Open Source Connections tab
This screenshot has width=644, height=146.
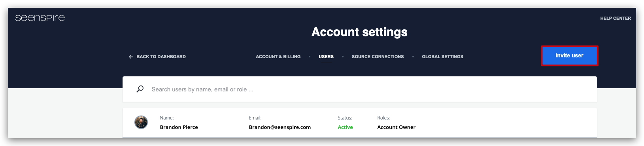tap(378, 57)
